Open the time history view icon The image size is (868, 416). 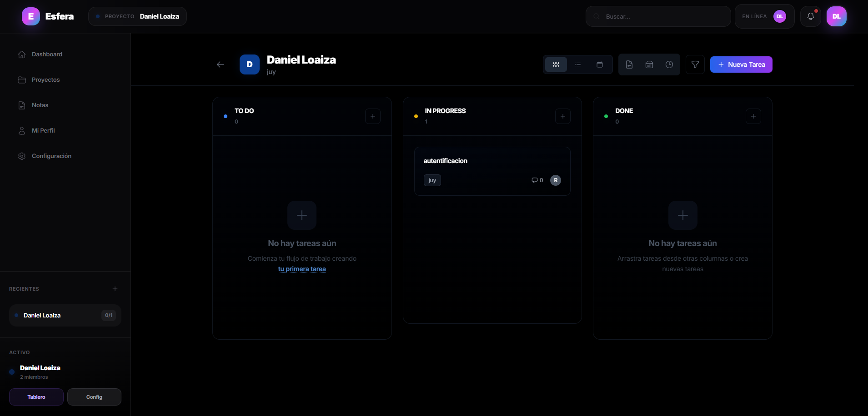(669, 64)
